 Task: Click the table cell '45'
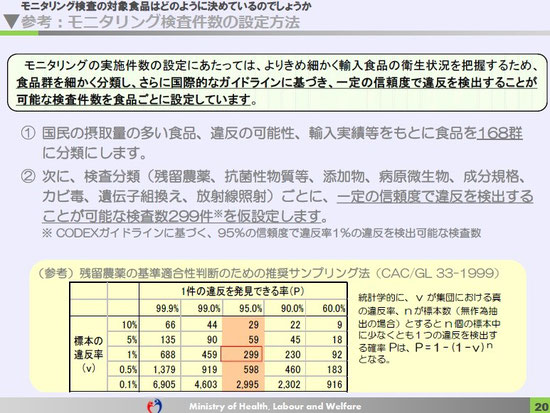[x=295, y=340]
